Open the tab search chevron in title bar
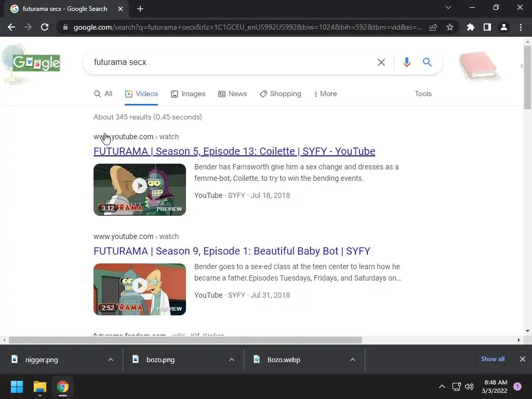This screenshot has height=399, width=532. pos(448,7)
